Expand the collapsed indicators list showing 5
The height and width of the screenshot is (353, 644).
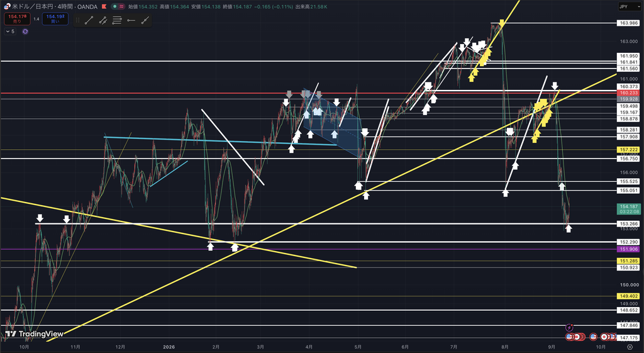pyautogui.click(x=10, y=31)
